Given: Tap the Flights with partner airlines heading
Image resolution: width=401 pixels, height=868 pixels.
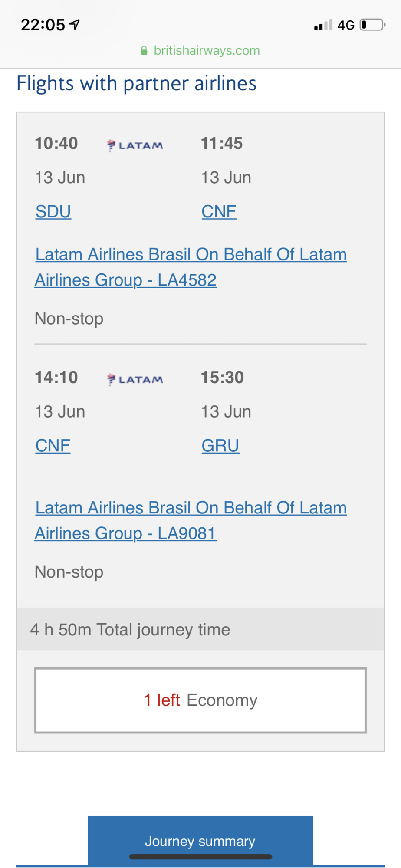Looking at the screenshot, I should [x=136, y=83].
